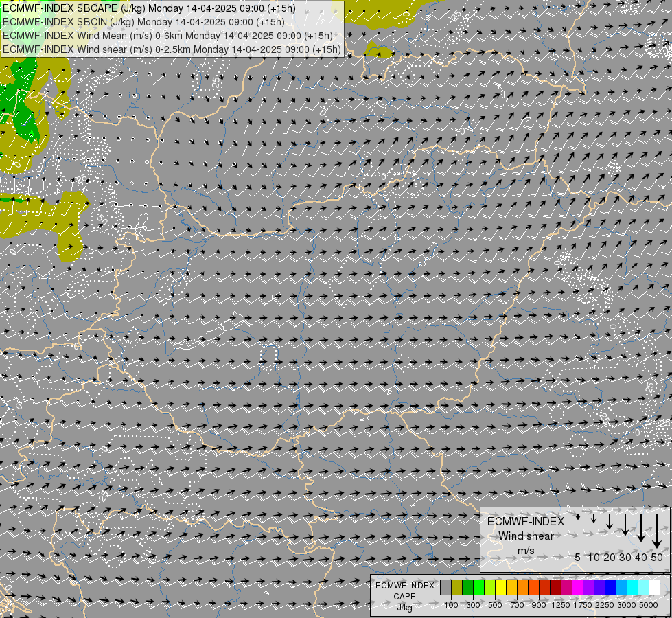Click the '20' wind shear scale number
Viewport: 672px width, 618px height.
coord(610,557)
